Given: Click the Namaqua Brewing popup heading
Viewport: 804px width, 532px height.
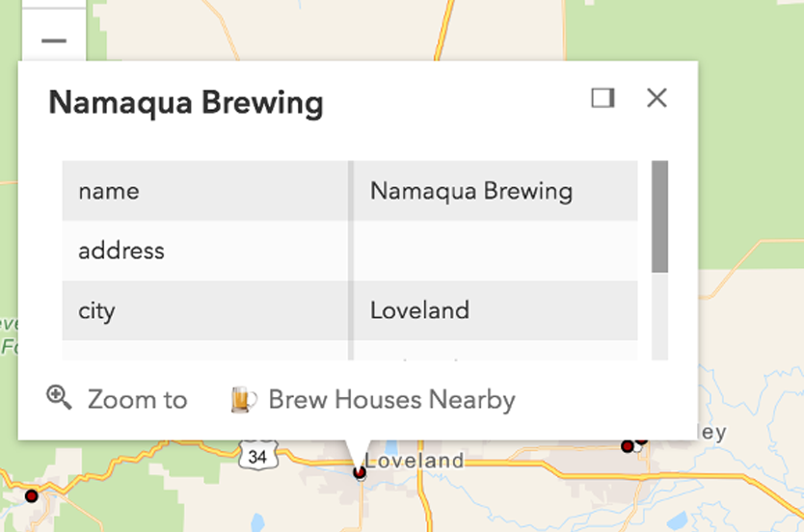Looking at the screenshot, I should pos(186,102).
